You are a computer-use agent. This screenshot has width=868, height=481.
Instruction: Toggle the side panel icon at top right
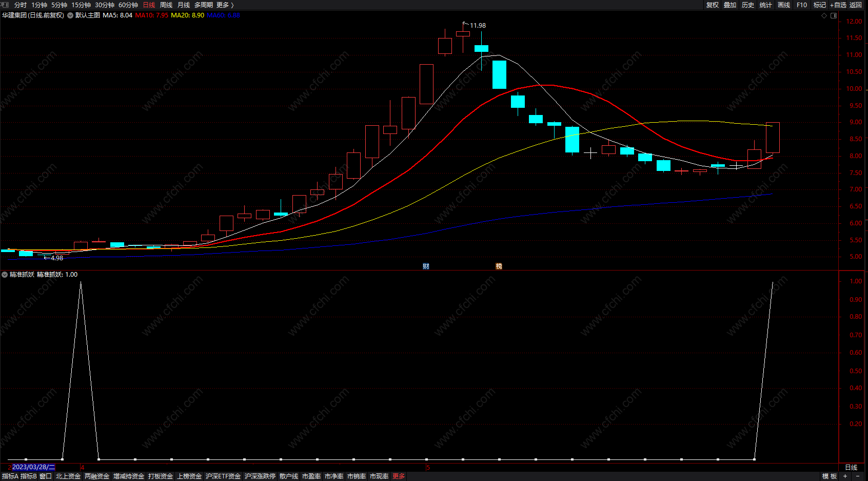pyautogui.click(x=834, y=15)
